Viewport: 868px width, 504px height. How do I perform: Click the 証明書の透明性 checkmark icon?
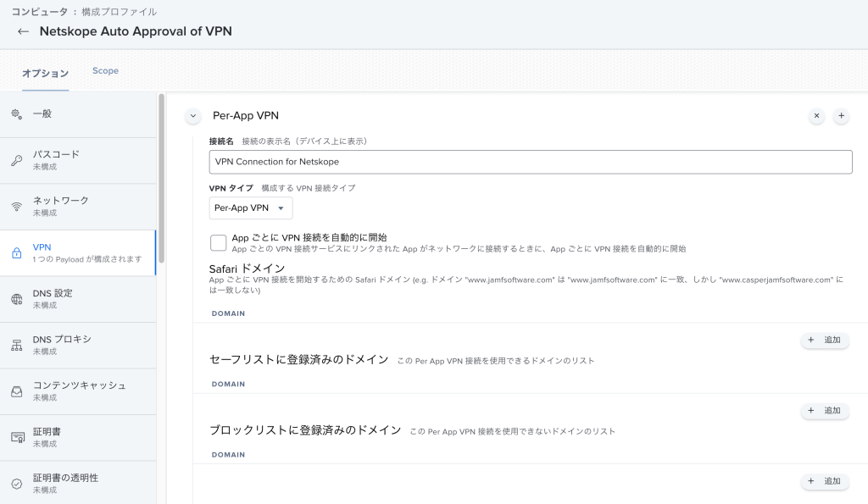click(17, 484)
